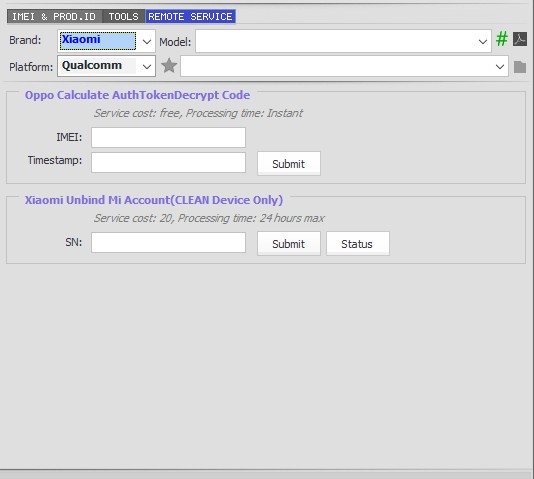Click the highlighted Xiaomi brand text field
Screen dimensions: 534x479
[x=98, y=41]
